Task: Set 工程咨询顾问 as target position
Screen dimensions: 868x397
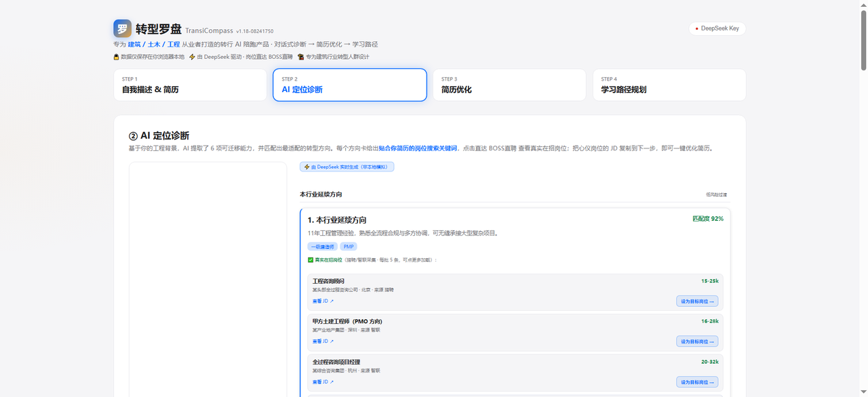Action: click(697, 301)
